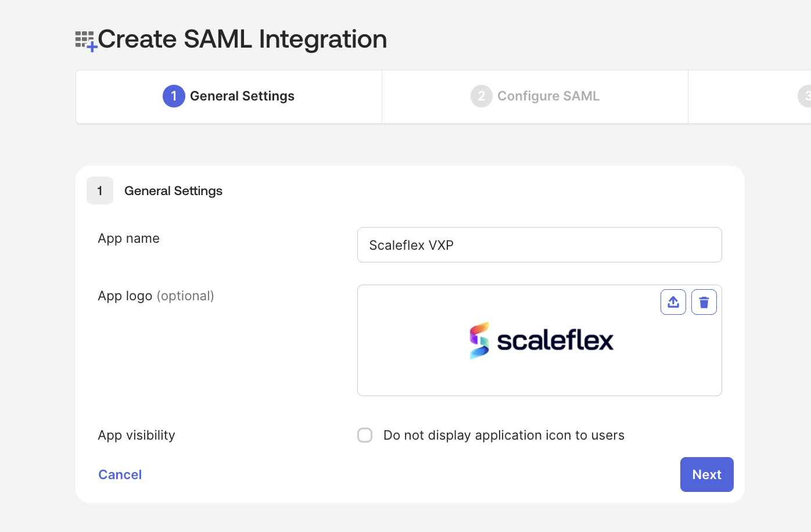Click the Create SAML Integration page title

[x=242, y=39]
